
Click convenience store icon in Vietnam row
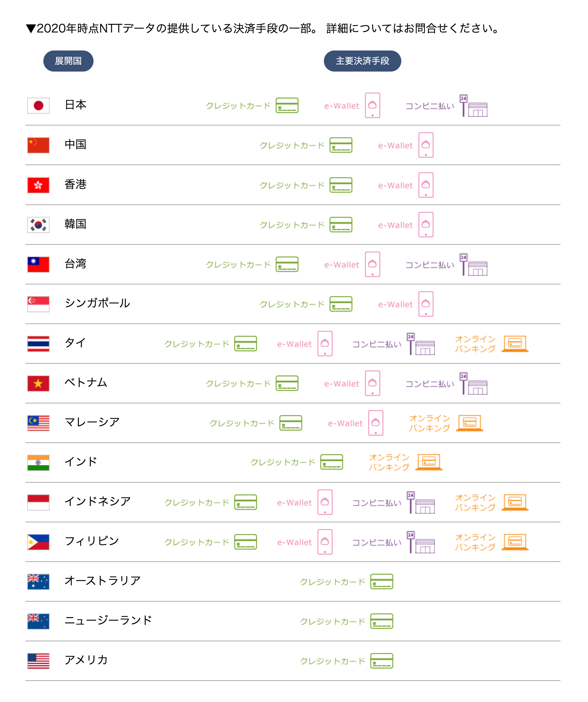click(474, 384)
